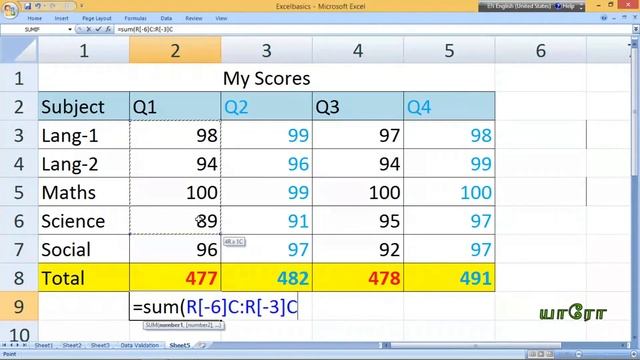Open the Review ribbon tab
This screenshot has height=360, width=640.
click(193, 18)
